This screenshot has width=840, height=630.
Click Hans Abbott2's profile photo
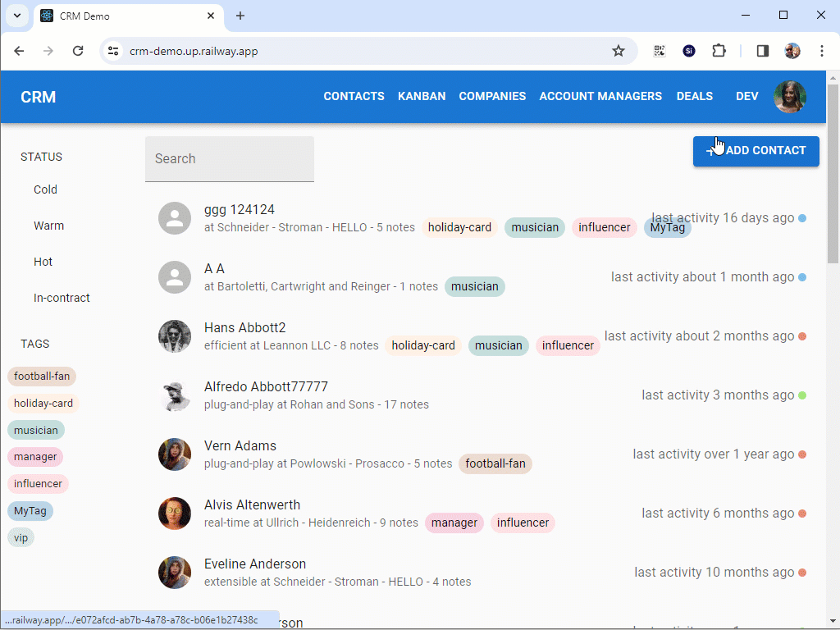click(x=175, y=336)
